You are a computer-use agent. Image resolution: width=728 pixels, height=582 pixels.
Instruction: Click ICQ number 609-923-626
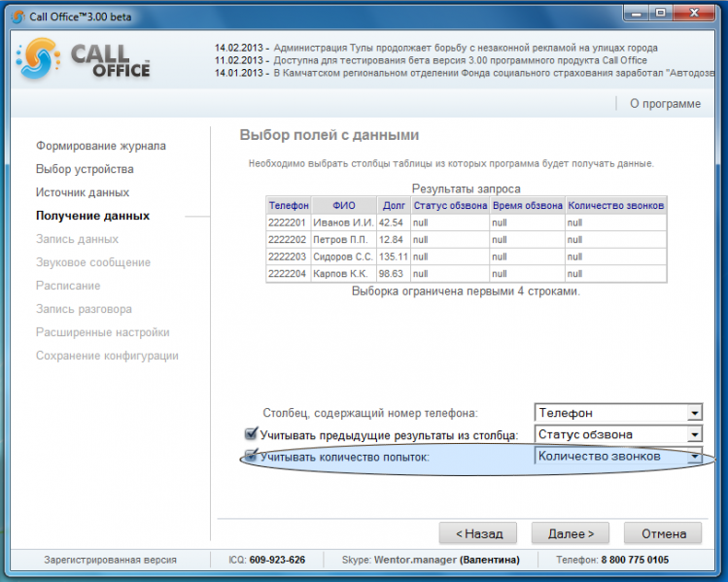tap(277, 560)
